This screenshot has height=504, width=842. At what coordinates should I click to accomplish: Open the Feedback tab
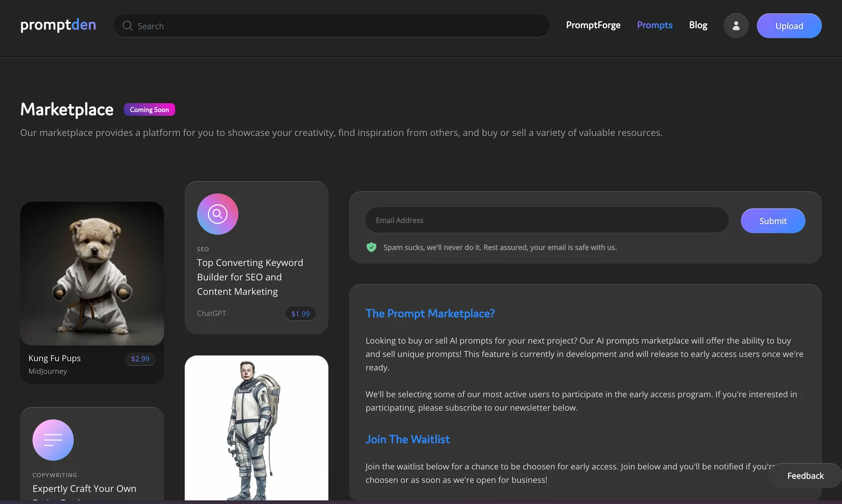pos(805,476)
